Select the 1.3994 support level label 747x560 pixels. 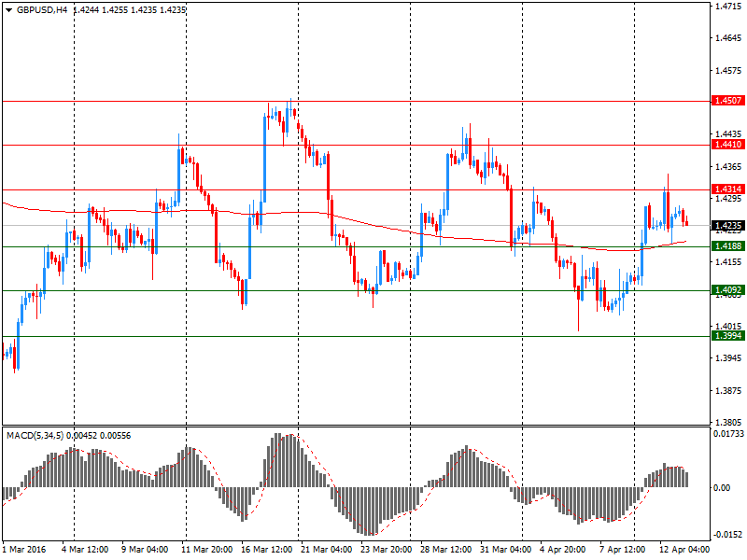pos(728,336)
